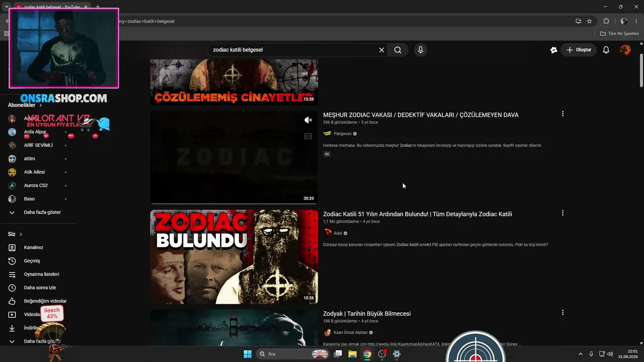Click the magnifier search button
The image size is (644, 362).
[x=398, y=50]
